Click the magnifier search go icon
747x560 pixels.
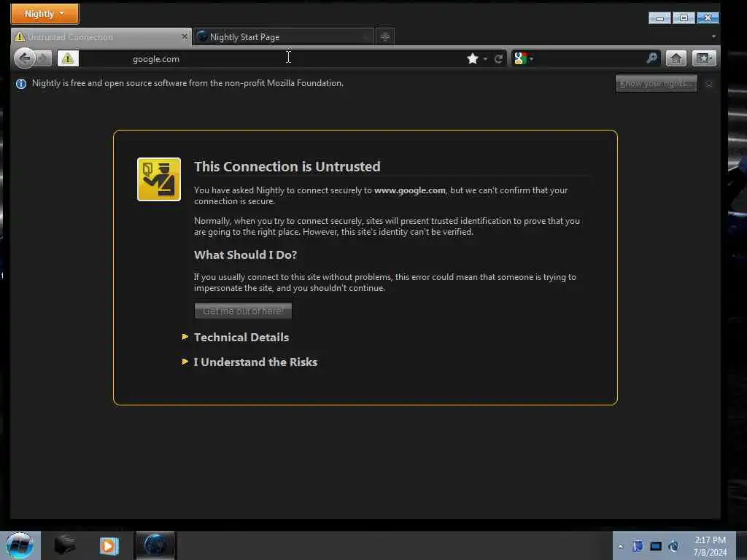click(651, 58)
